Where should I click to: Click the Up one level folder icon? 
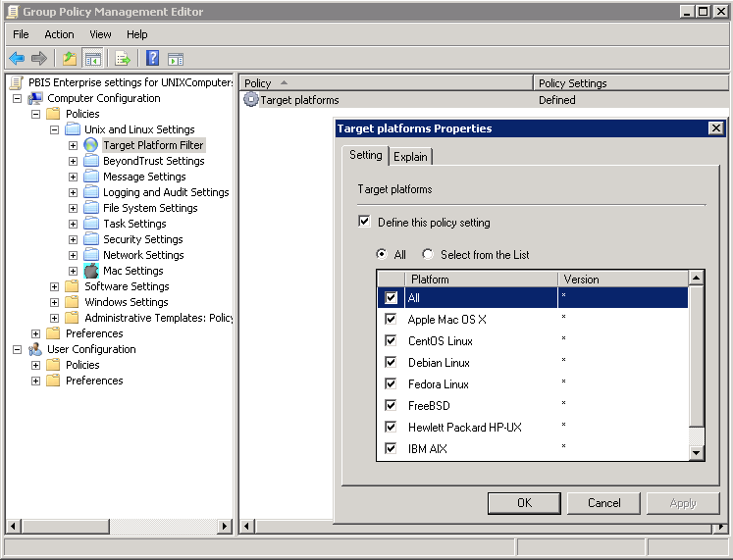(x=70, y=59)
